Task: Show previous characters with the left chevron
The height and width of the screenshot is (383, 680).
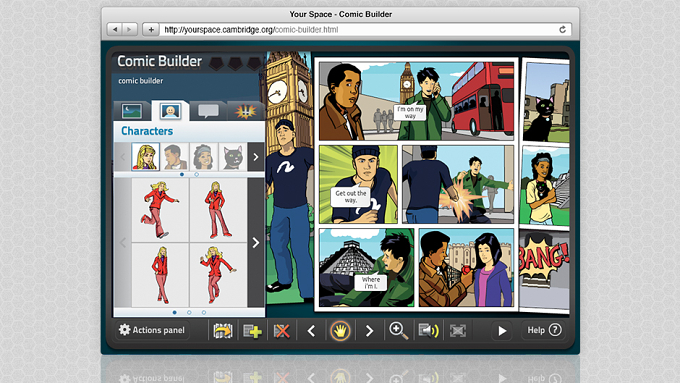Action: click(x=122, y=157)
